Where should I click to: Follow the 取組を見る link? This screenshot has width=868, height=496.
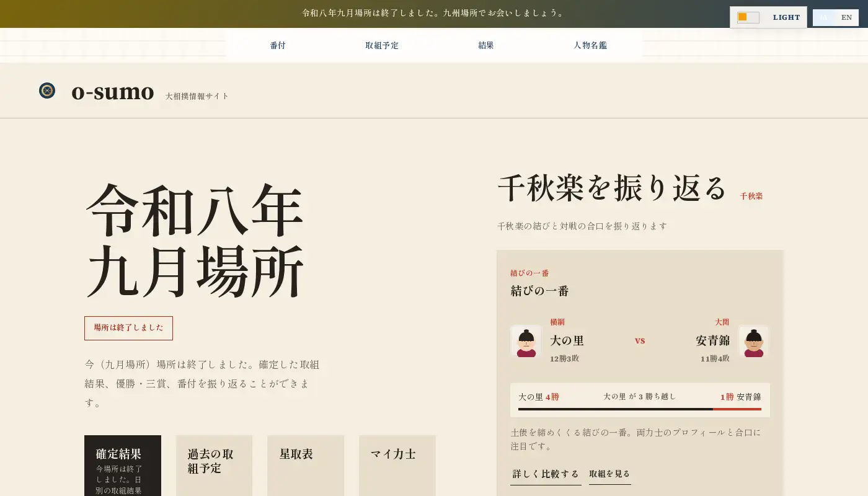click(x=609, y=474)
